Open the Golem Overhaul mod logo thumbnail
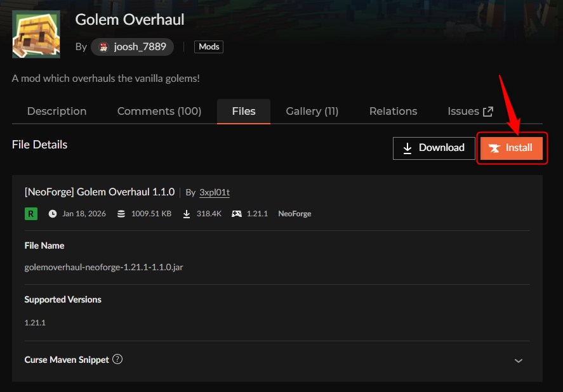The width and height of the screenshot is (563, 392). coord(36,34)
